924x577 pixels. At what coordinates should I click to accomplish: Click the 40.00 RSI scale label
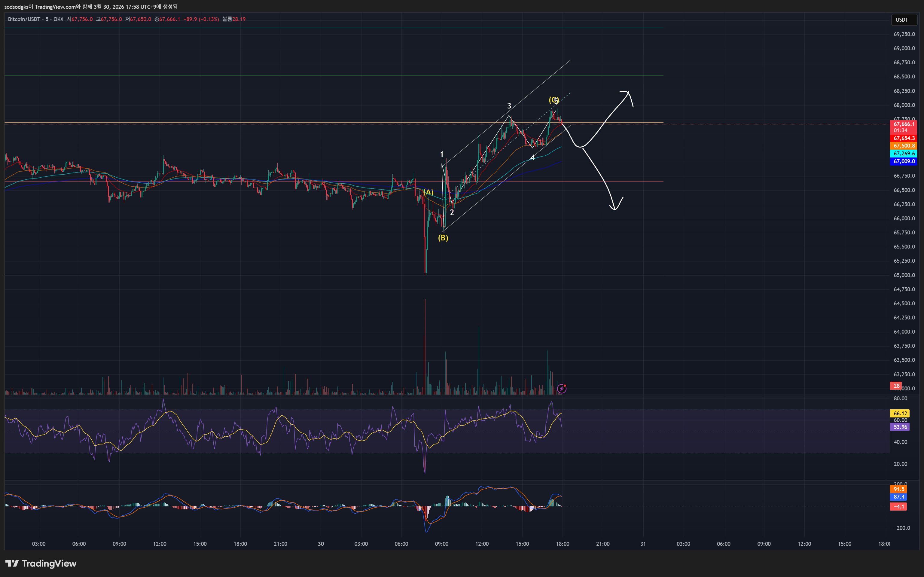[900, 442]
